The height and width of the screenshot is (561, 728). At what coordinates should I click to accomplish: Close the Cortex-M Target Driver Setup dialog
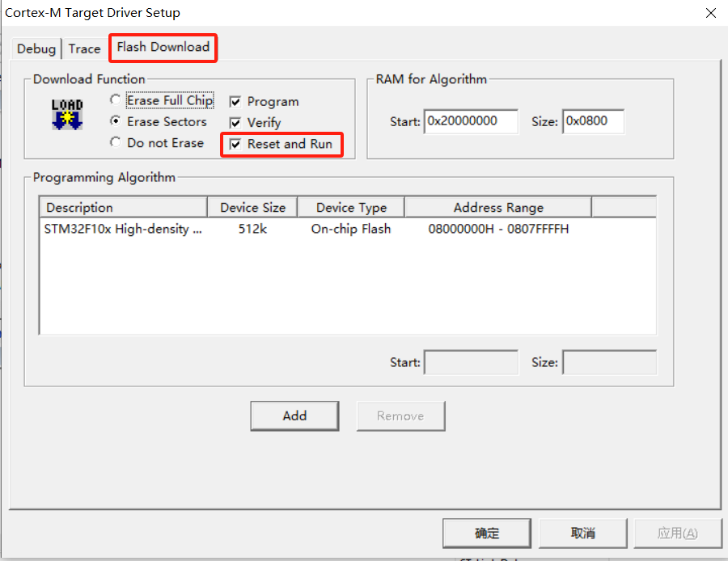(x=711, y=13)
